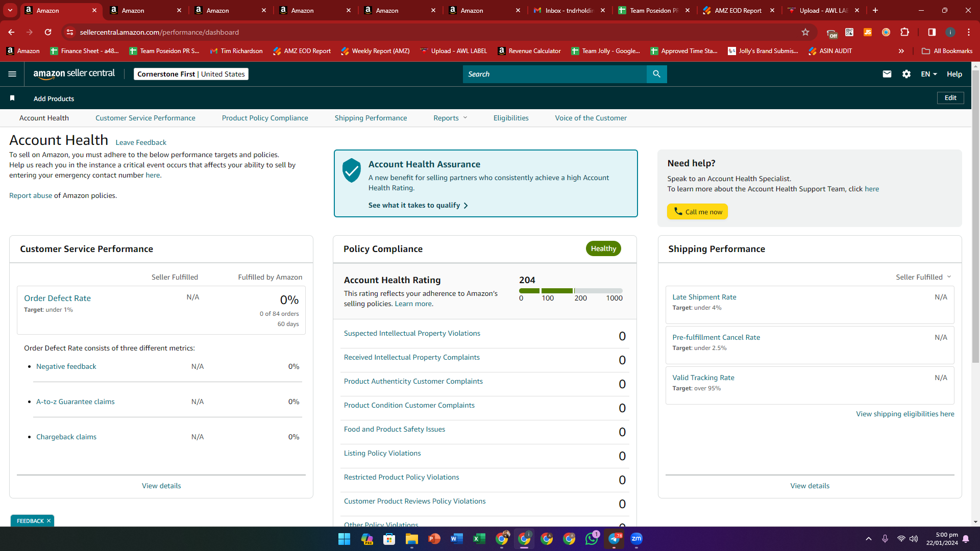Image resolution: width=980 pixels, height=551 pixels.
Task: Click the Report abuse link
Action: click(31, 195)
